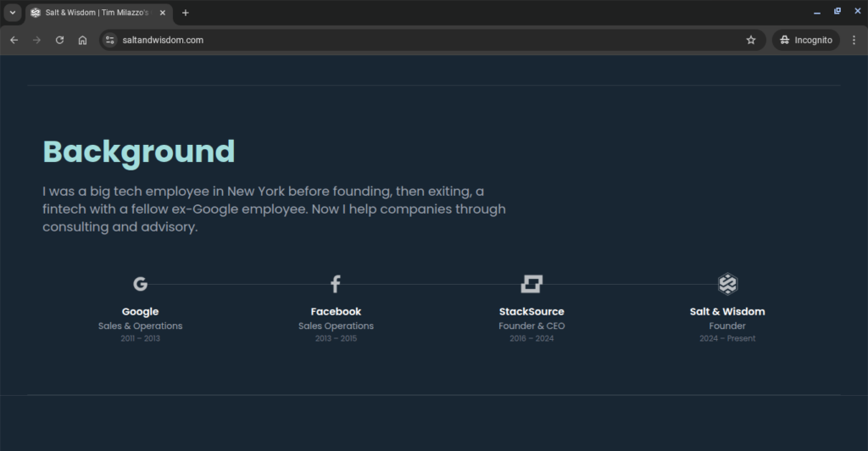The image size is (868, 451).
Task: Click "Founder & CEO" role text
Action: tap(531, 326)
